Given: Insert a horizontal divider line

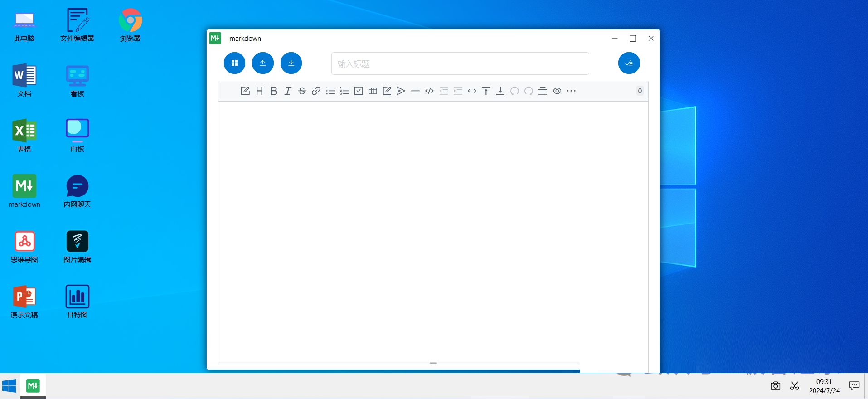Looking at the screenshot, I should coord(415,91).
